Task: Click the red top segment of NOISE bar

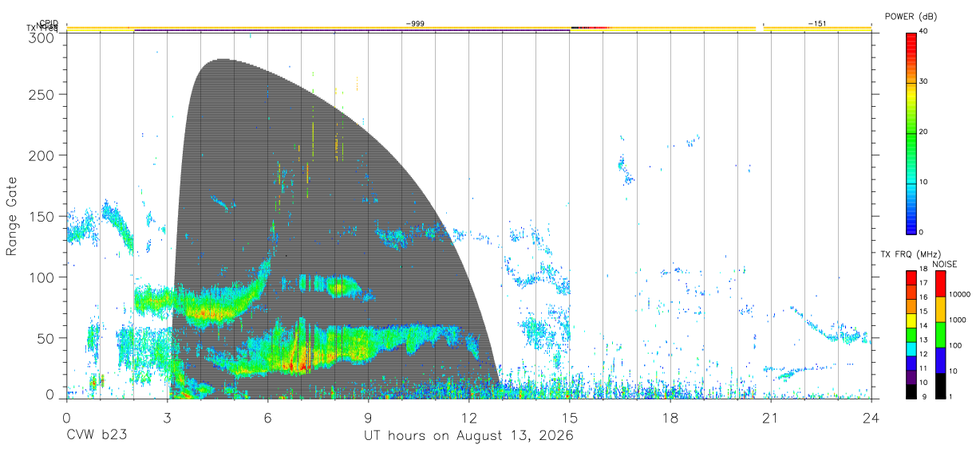Action: coord(939,284)
